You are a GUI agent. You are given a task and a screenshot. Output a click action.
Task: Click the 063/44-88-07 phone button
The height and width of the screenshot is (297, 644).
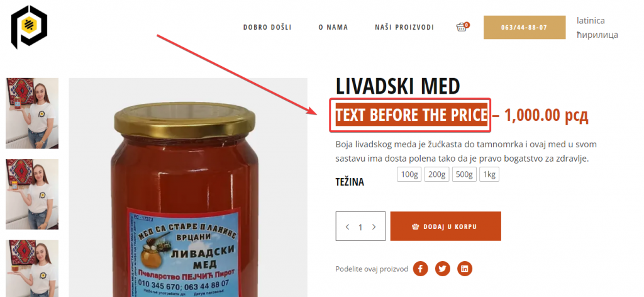tap(524, 28)
